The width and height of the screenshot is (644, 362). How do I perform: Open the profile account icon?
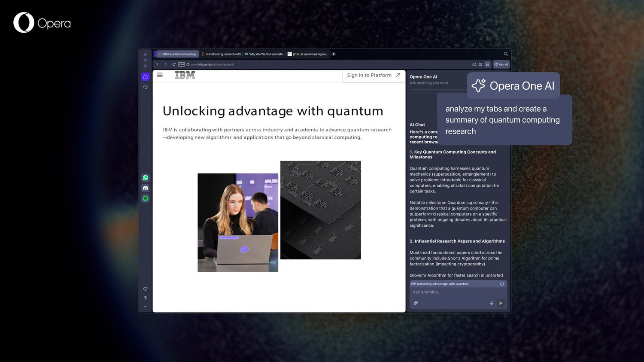(x=487, y=64)
